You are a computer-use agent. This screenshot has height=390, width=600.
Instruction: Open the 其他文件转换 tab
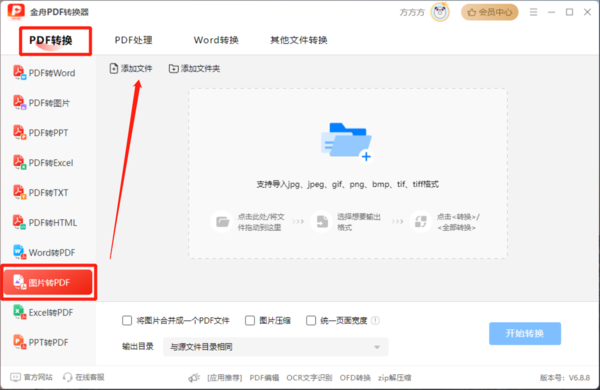coord(299,40)
